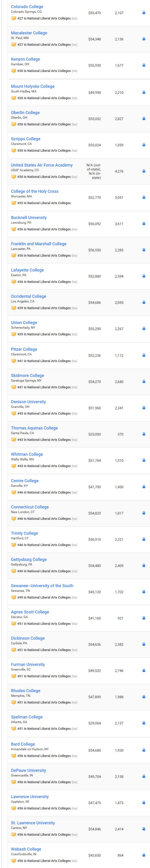
Task: Click ranking badge icon under Macalester College
Action: coord(14,44)
